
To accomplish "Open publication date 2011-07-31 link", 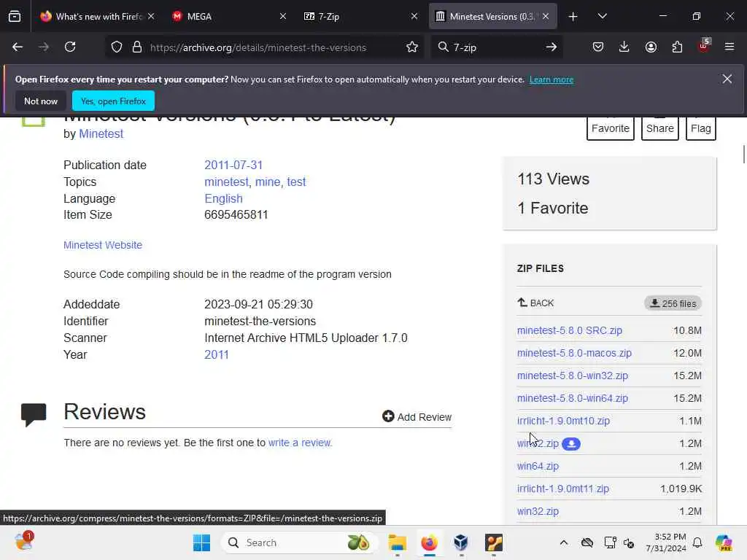I will pyautogui.click(x=233, y=165).
